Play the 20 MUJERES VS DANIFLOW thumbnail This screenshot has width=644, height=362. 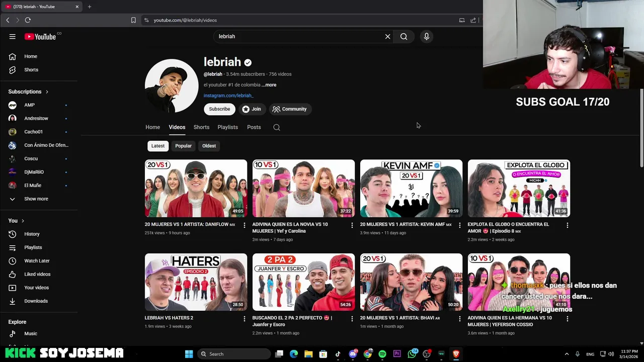(x=196, y=188)
